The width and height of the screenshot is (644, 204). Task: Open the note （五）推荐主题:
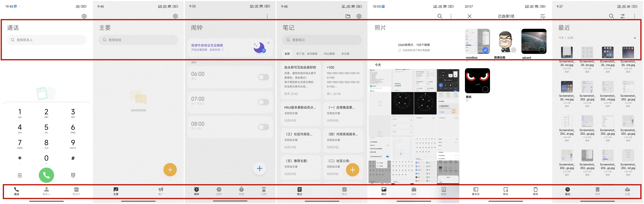[x=301, y=167]
